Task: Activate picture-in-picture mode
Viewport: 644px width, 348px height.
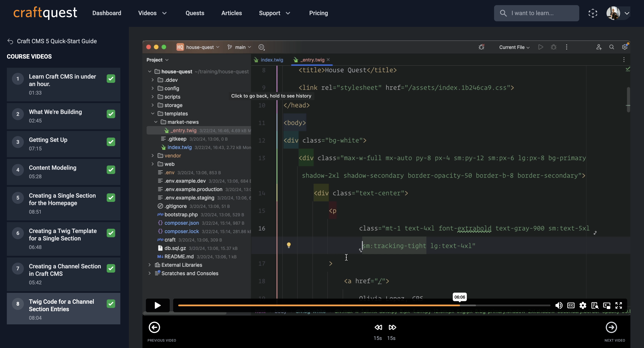Action: [x=607, y=305]
